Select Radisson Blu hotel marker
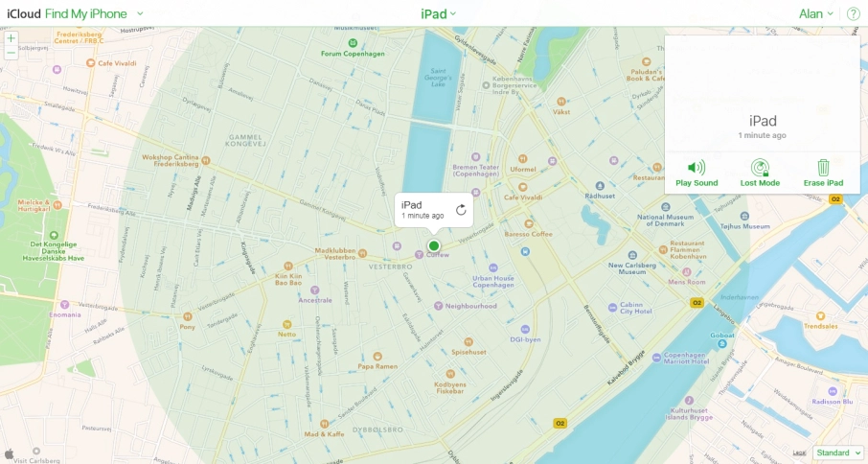The height and width of the screenshot is (464, 868). (832, 392)
